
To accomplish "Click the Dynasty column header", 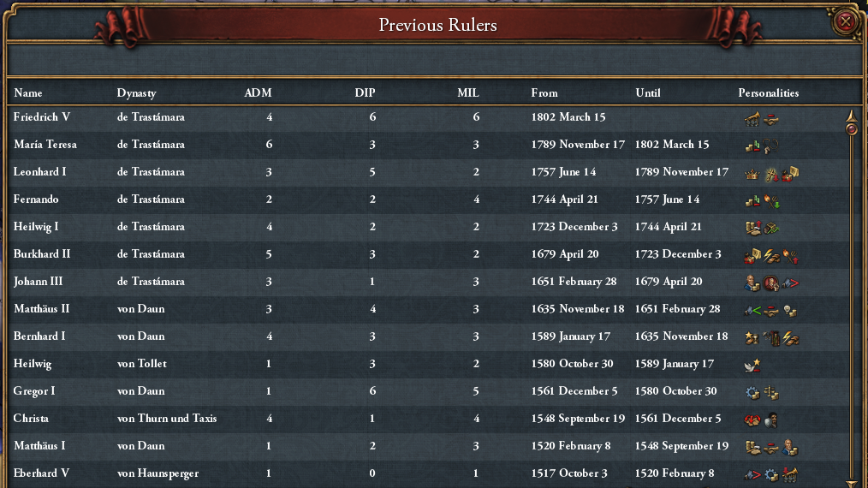I will click(x=136, y=92).
